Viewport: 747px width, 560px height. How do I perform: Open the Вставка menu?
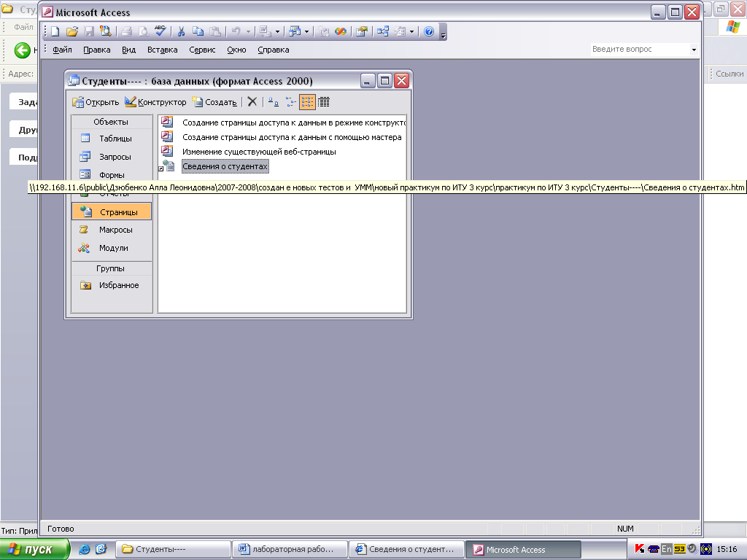162,50
